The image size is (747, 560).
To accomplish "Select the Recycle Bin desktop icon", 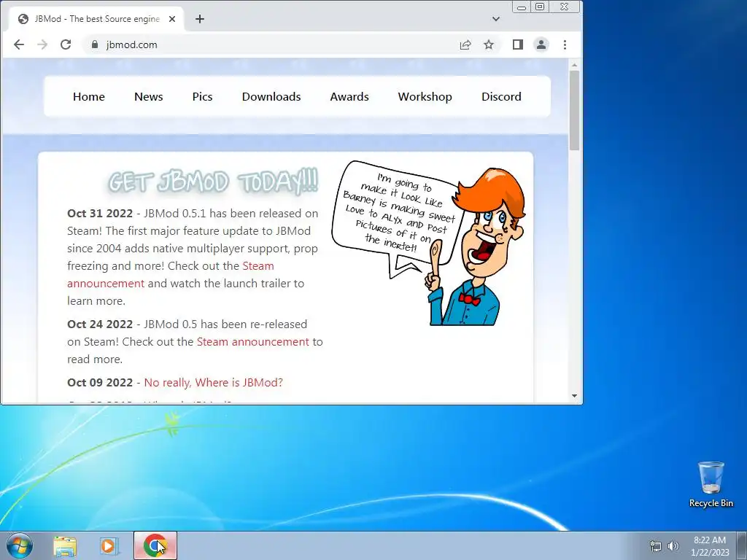I will point(711,484).
